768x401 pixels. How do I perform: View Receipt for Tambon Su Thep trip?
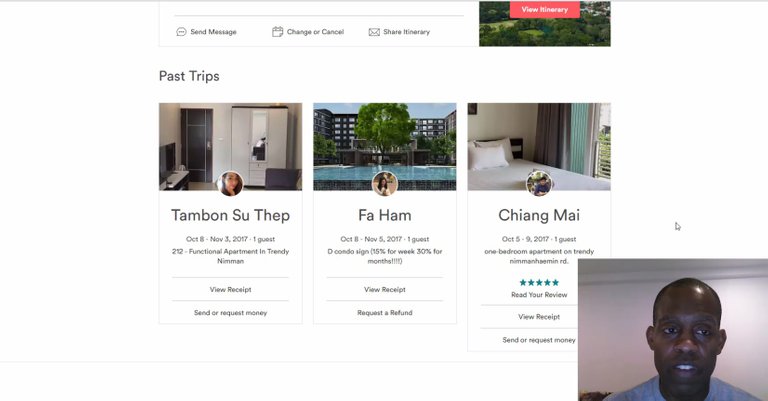pyautogui.click(x=230, y=289)
